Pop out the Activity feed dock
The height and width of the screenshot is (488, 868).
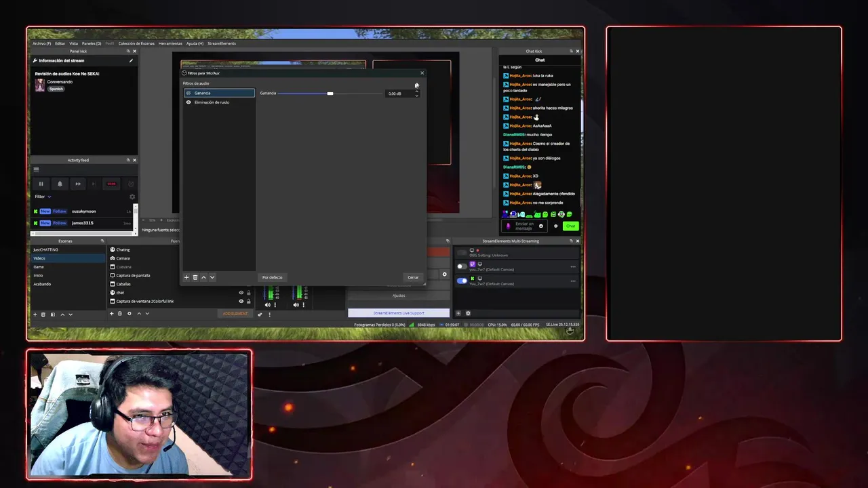127,160
